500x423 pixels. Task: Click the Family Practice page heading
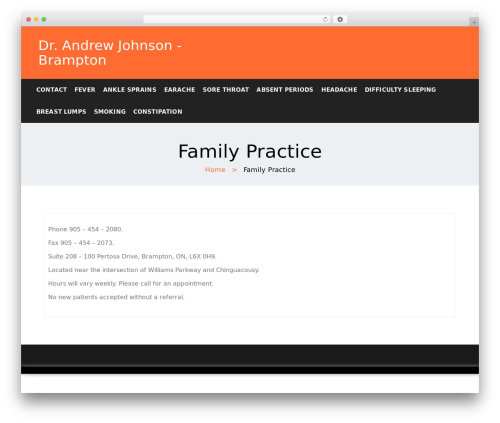click(x=250, y=152)
